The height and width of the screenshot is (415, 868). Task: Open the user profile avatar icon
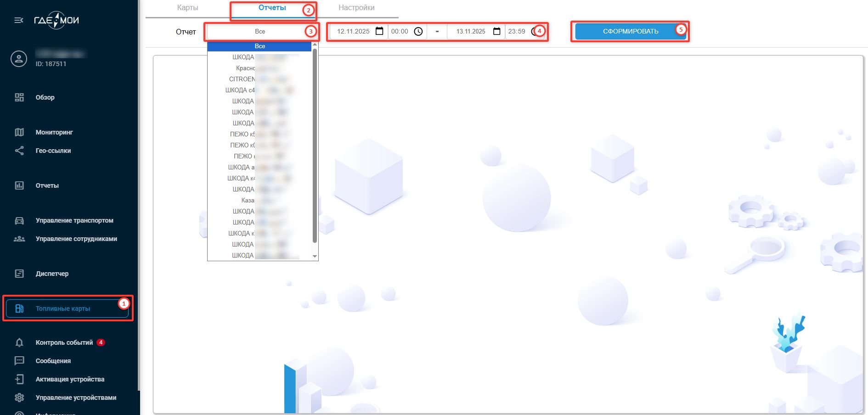pyautogui.click(x=19, y=59)
